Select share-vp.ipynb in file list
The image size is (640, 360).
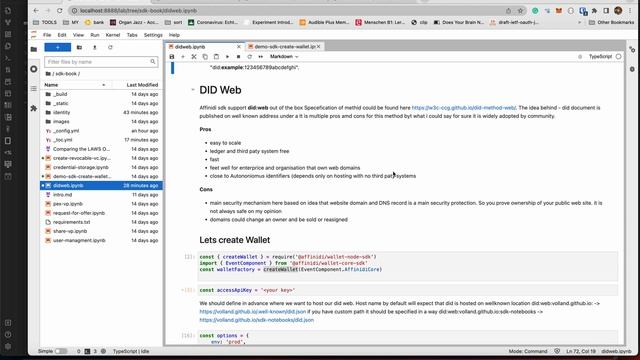coord(101,231)
